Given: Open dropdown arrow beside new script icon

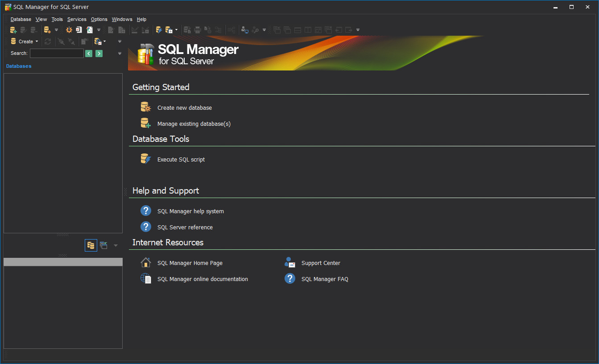Looking at the screenshot, I should pyautogui.click(x=176, y=30).
